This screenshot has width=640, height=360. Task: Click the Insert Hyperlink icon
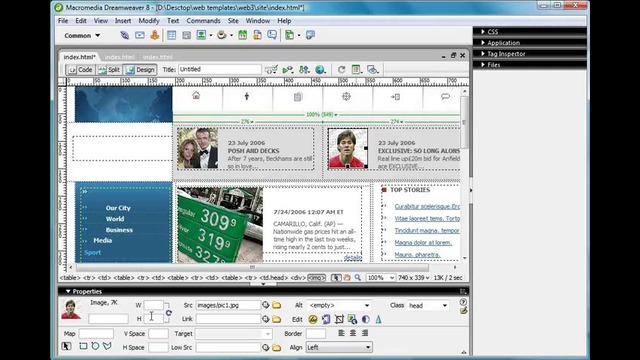(x=124, y=36)
